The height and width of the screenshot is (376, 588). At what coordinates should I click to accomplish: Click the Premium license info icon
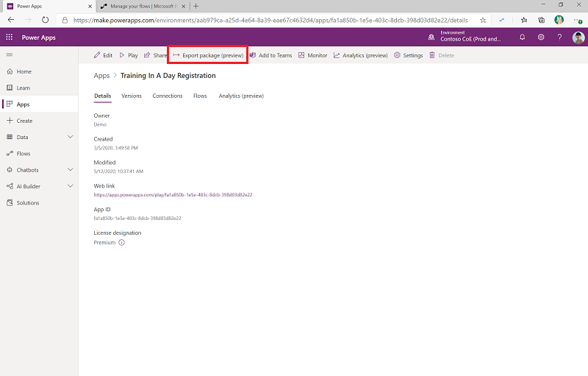pyautogui.click(x=121, y=242)
